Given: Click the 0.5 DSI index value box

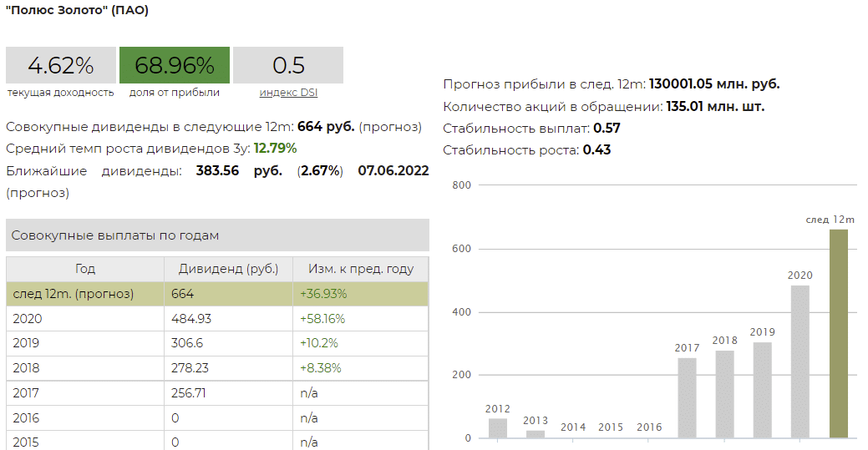Looking at the screenshot, I should click(288, 65).
